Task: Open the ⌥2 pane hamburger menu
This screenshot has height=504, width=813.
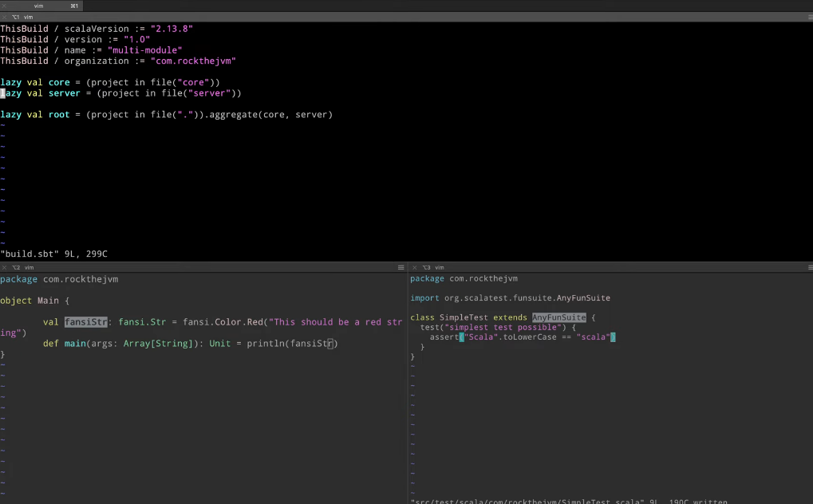Action: click(x=401, y=268)
